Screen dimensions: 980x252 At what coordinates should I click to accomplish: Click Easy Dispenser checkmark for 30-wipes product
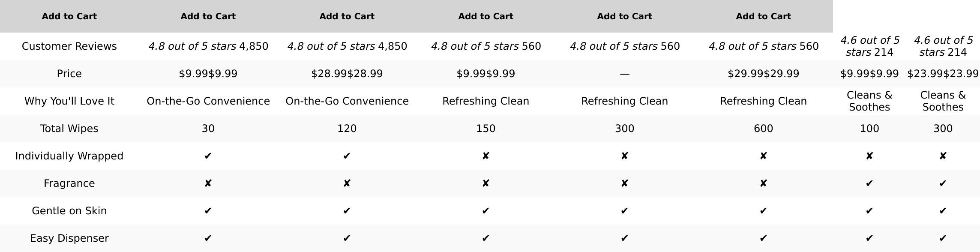[x=208, y=238]
